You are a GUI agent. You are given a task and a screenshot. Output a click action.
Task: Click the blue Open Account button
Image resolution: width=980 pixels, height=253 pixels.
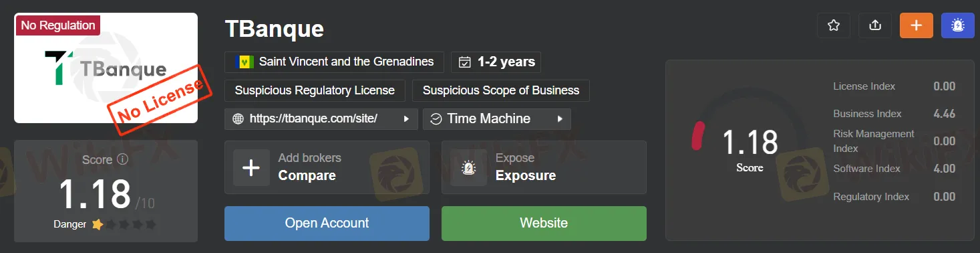tap(327, 224)
